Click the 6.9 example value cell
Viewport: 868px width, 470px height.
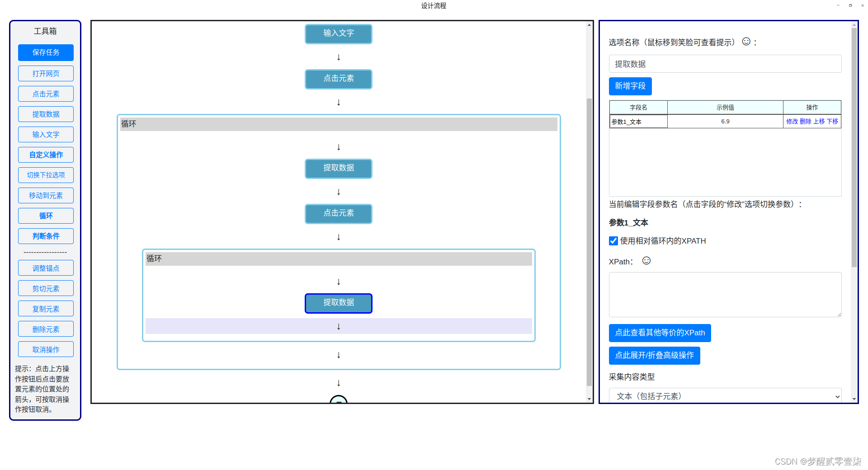tap(725, 122)
